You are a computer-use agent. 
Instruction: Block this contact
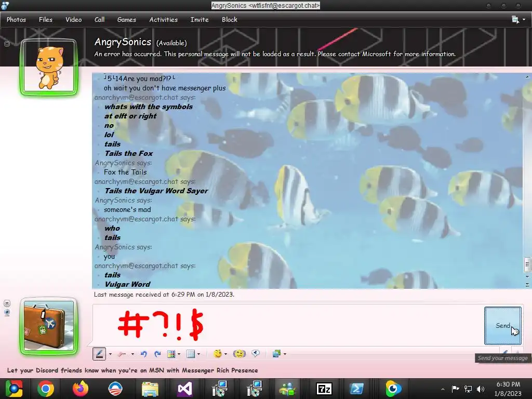(229, 20)
